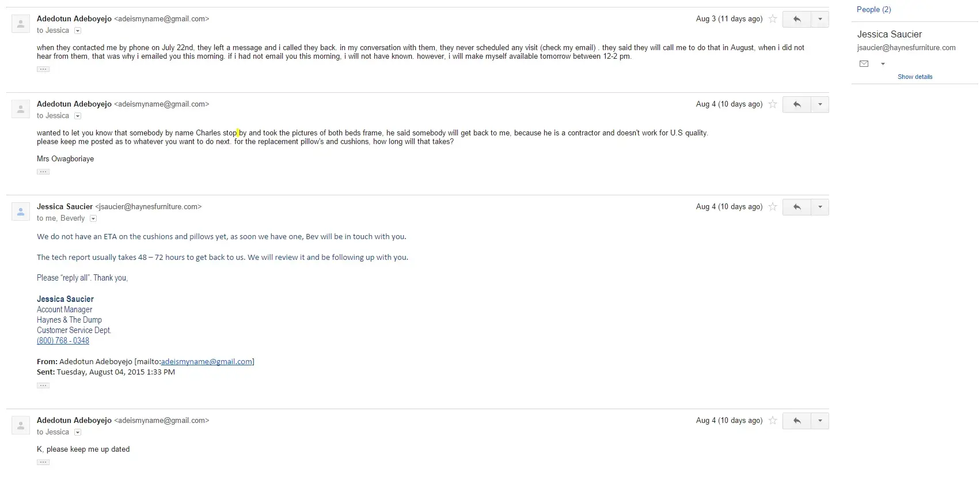Reply to the Aug 3 message
Screen dimensions: 980x480
coord(797,19)
